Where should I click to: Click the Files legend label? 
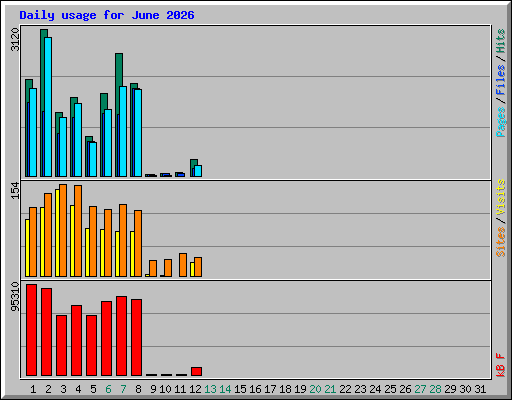point(500,80)
